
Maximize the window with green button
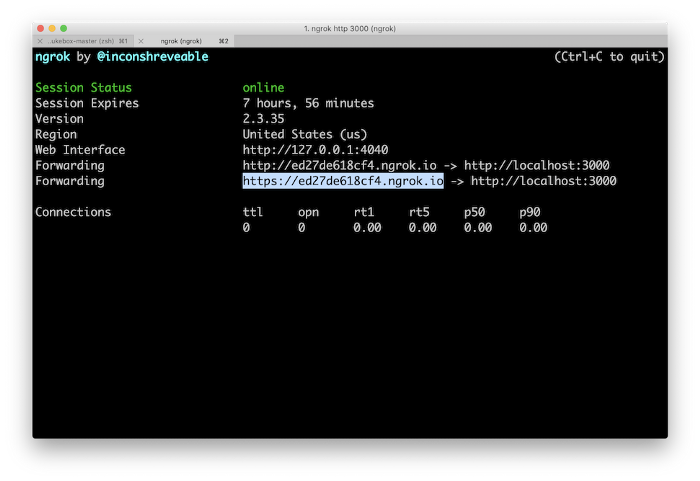point(64,29)
